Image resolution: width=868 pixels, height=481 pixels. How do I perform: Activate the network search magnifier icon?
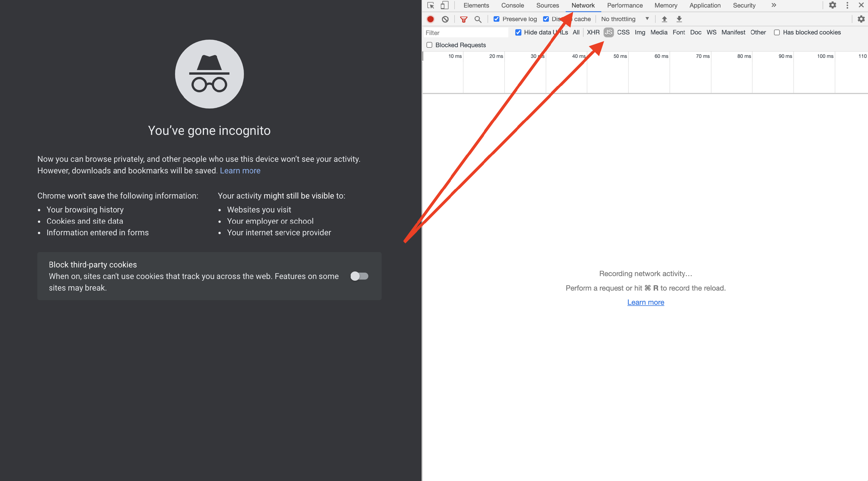[x=478, y=19]
